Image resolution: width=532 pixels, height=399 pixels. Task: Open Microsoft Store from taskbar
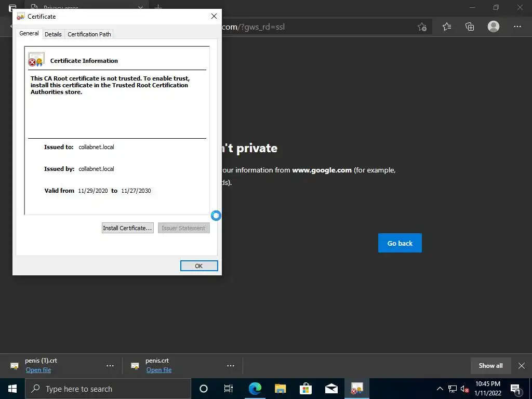pos(305,389)
